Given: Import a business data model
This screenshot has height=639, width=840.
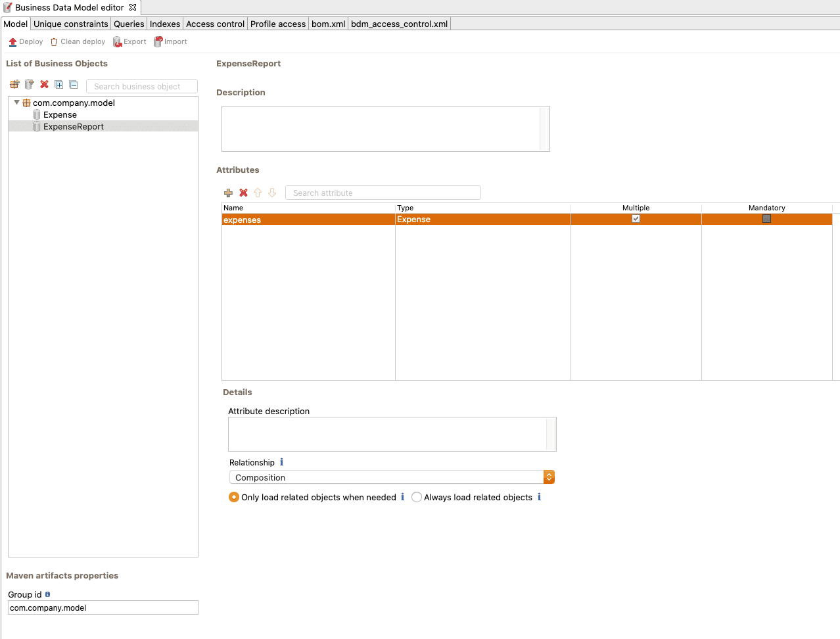Looking at the screenshot, I should [170, 41].
